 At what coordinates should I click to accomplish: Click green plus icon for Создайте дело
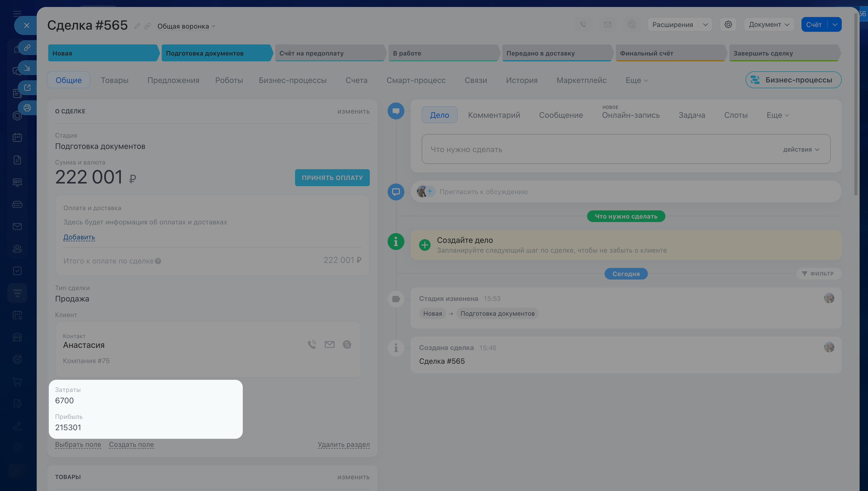[x=425, y=245]
